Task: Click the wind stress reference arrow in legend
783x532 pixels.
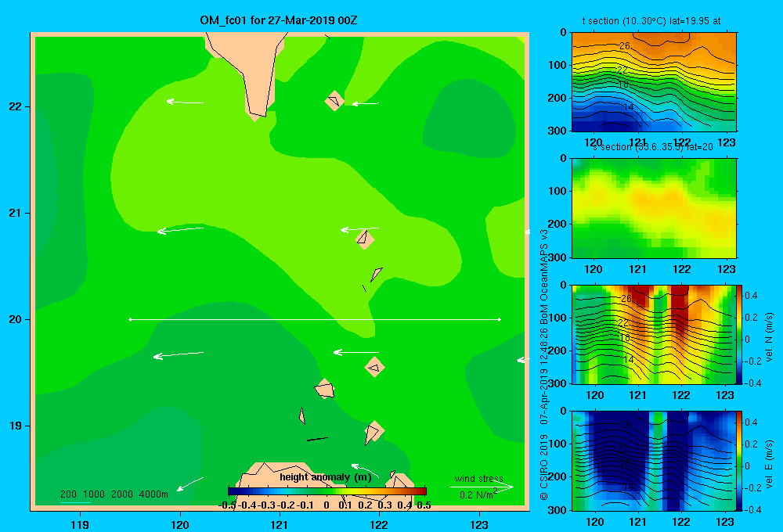Action: pos(482,487)
